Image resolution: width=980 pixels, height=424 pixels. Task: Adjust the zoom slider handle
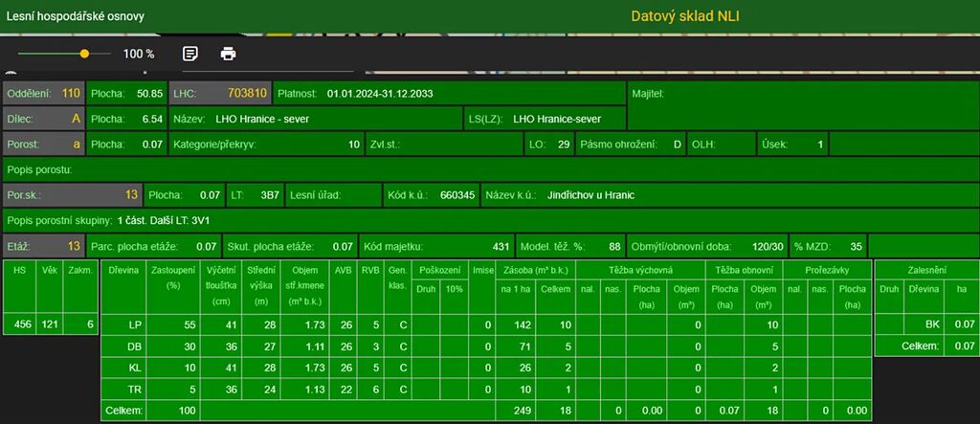coord(84,54)
